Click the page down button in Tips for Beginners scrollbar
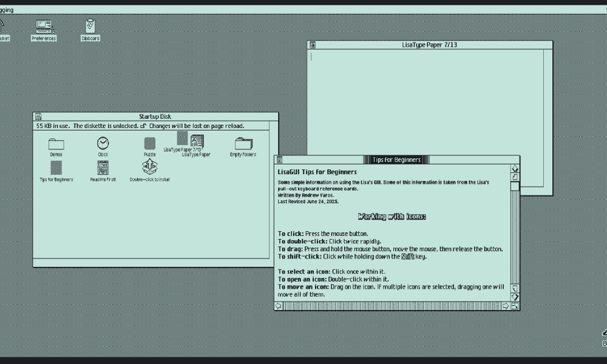Image resolution: width=607 pixels, height=364 pixels. point(515,289)
